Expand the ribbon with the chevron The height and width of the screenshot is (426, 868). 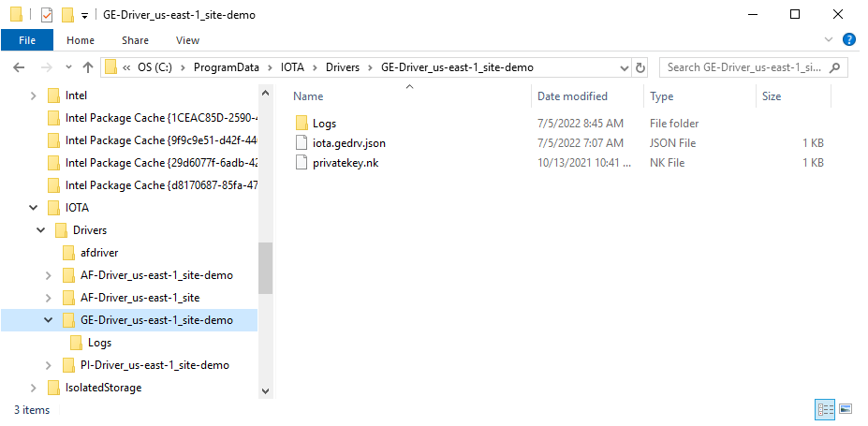829,39
